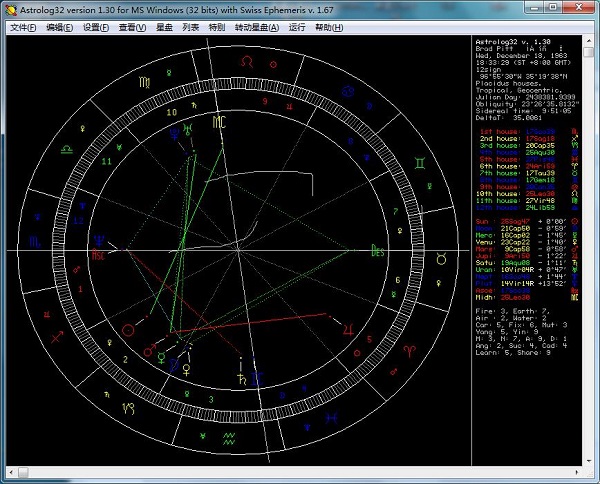Click the 'Placidus houses.' text line

point(508,83)
